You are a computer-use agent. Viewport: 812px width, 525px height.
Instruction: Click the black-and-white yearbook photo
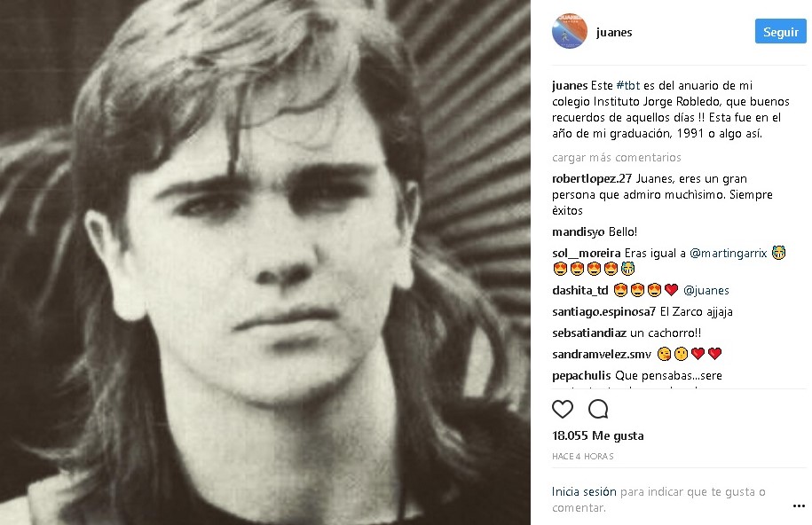[265, 262]
